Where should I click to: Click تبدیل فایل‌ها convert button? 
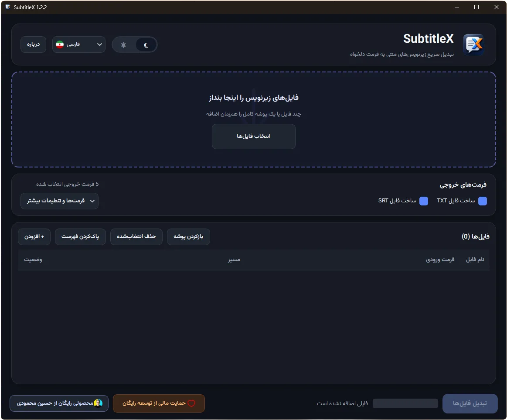[x=470, y=403]
